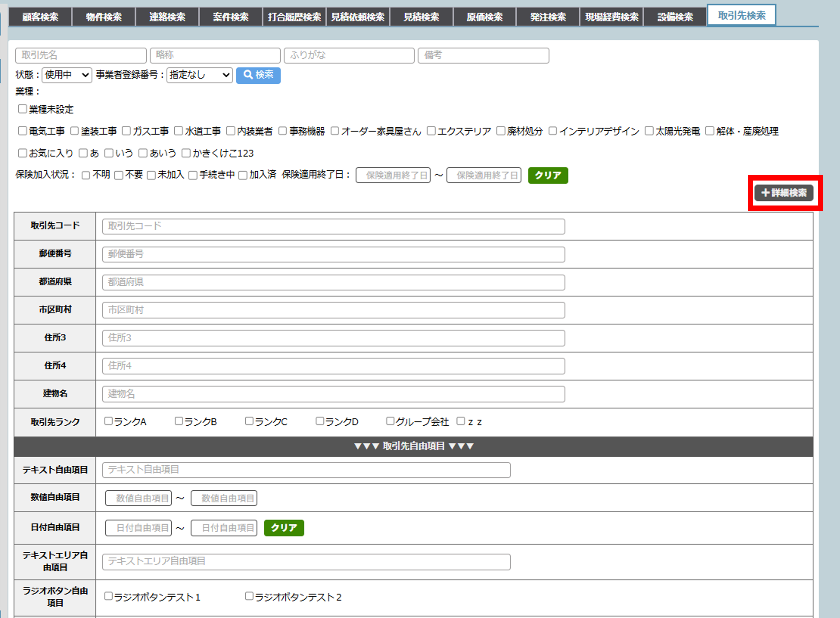Tick the 太陽光発電 checkbox
The width and height of the screenshot is (840, 618).
(649, 131)
